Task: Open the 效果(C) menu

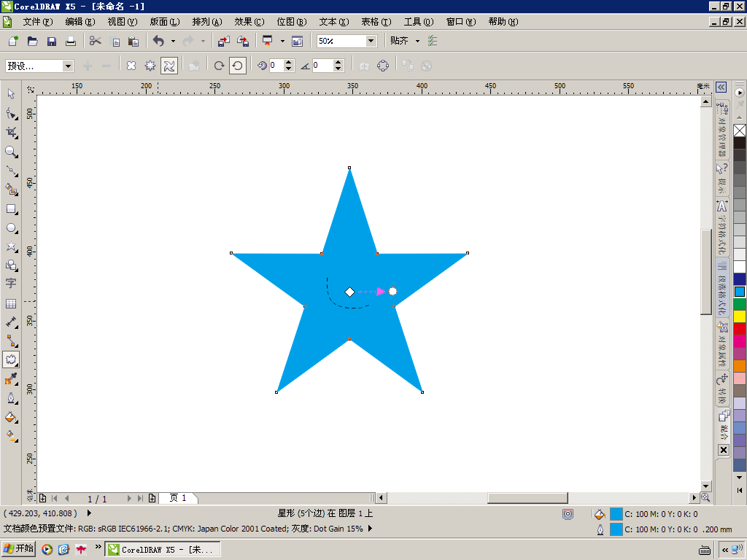Action: pos(249,22)
